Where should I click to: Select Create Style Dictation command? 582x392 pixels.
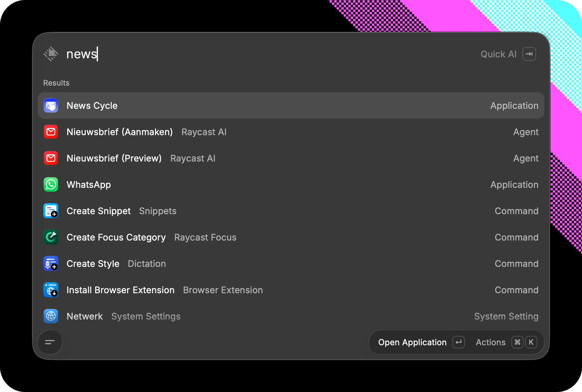point(291,263)
